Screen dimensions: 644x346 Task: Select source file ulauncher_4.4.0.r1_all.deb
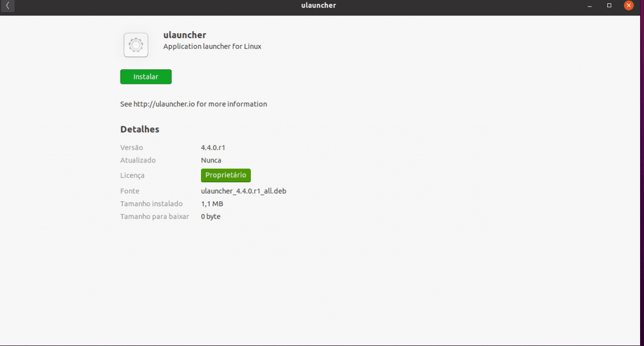(x=244, y=191)
